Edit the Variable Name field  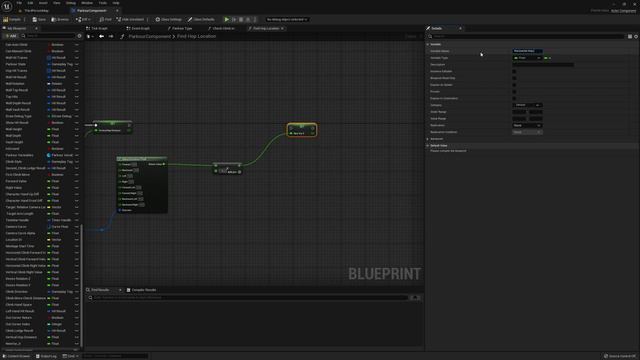(x=527, y=51)
